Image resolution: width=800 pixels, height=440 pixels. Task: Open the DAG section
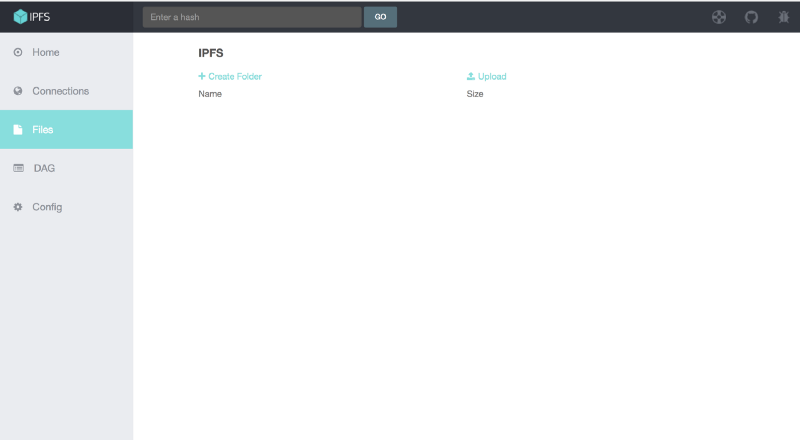(x=66, y=168)
